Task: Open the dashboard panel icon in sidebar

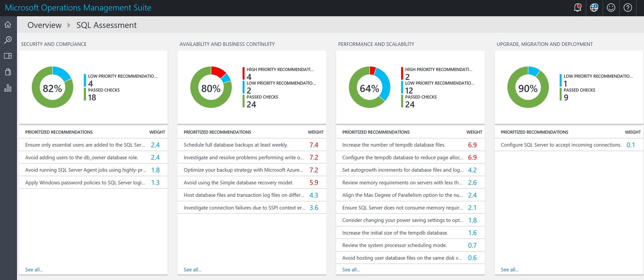Action: point(8,56)
